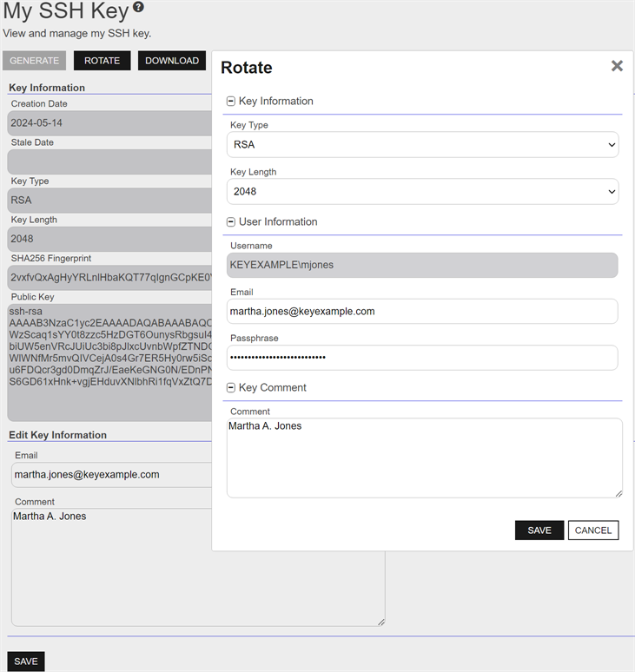Click the Passphrase input field
This screenshot has height=672, width=635.
pos(422,358)
